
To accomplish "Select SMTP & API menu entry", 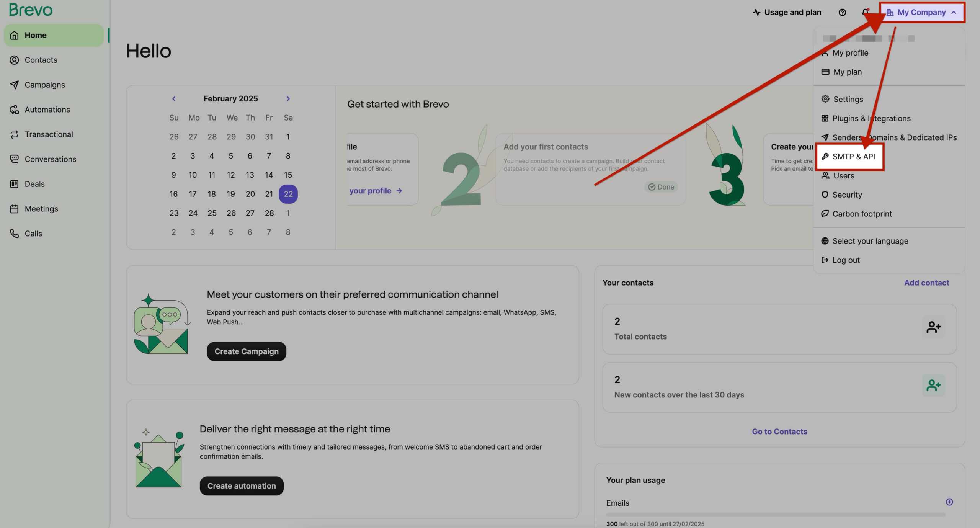I will click(853, 157).
